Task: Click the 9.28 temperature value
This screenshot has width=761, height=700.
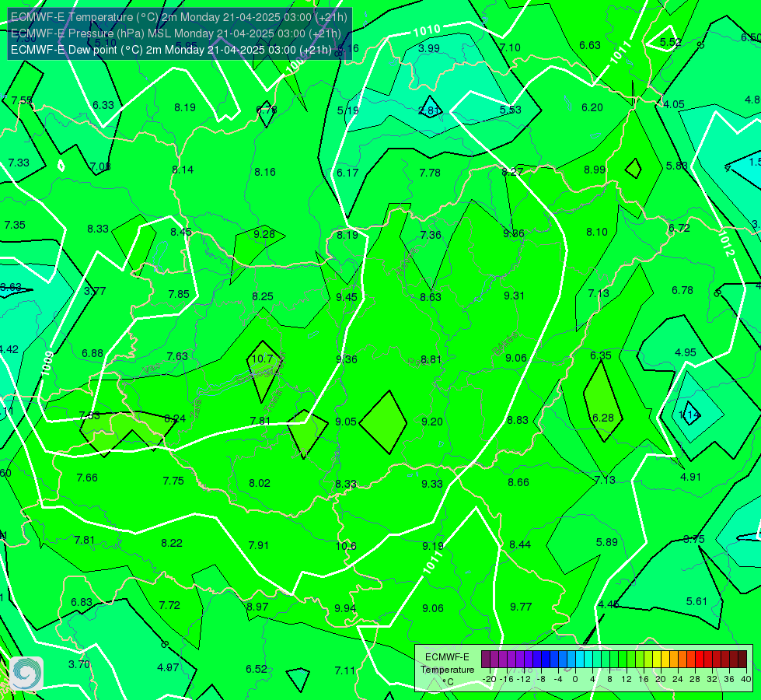Action: click(x=264, y=234)
